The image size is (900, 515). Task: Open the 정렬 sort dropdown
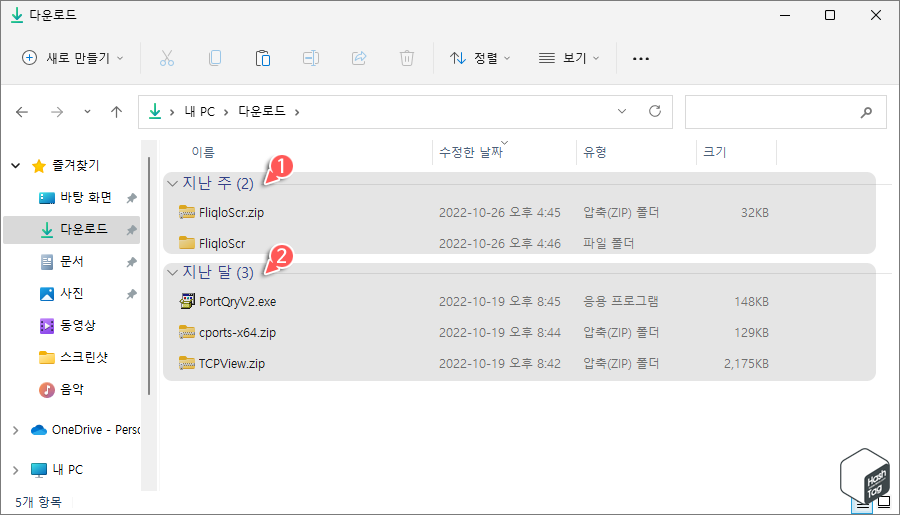pos(480,58)
